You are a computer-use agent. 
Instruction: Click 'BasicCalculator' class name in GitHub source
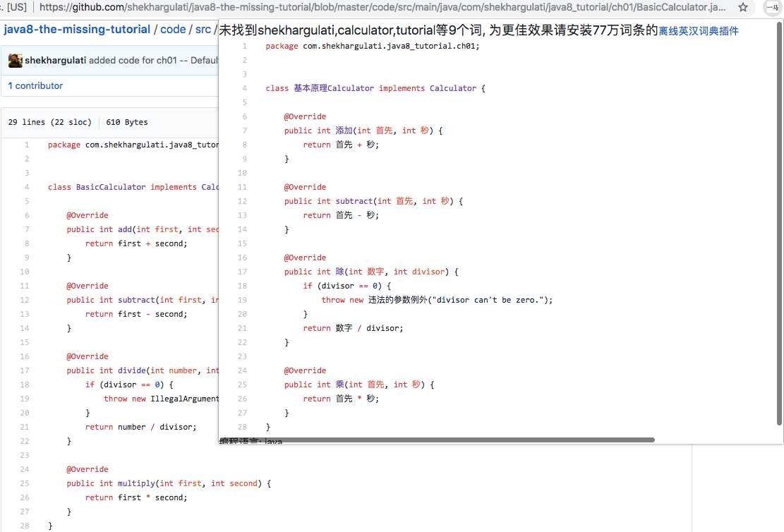click(x=111, y=187)
